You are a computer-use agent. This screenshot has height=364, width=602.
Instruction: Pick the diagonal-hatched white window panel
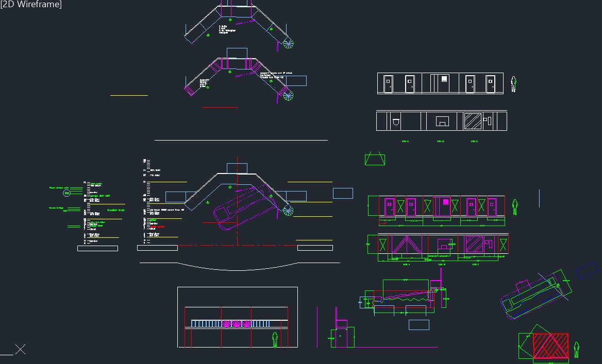coord(472,121)
